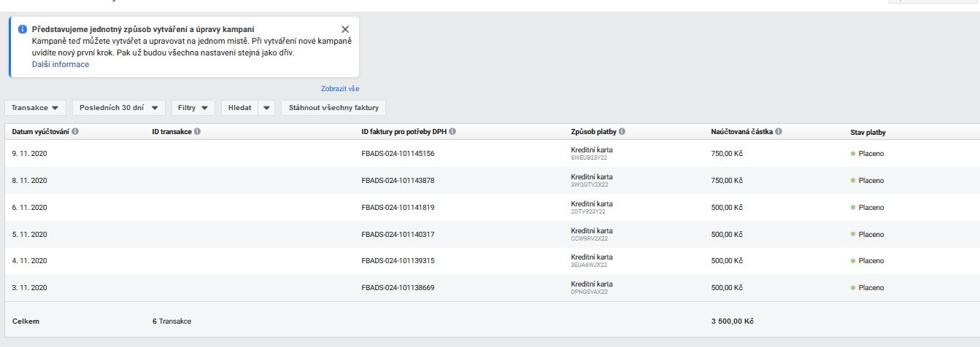
Task: Select the 6. 11. 2020 transaction row
Action: coord(30,208)
